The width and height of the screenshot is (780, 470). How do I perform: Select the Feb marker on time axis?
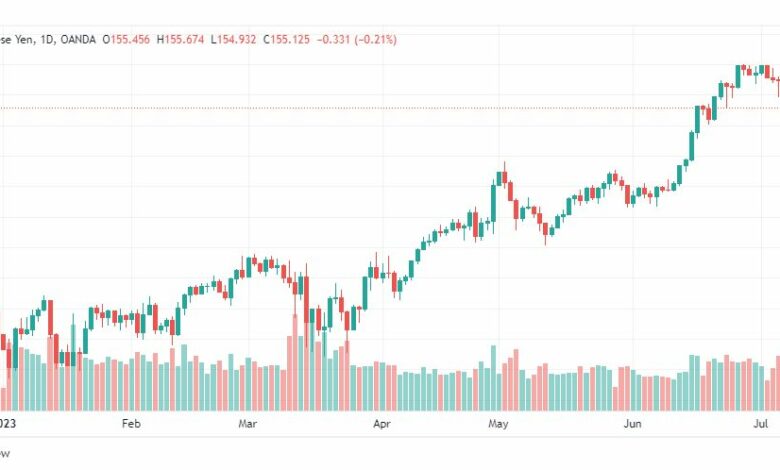131,424
